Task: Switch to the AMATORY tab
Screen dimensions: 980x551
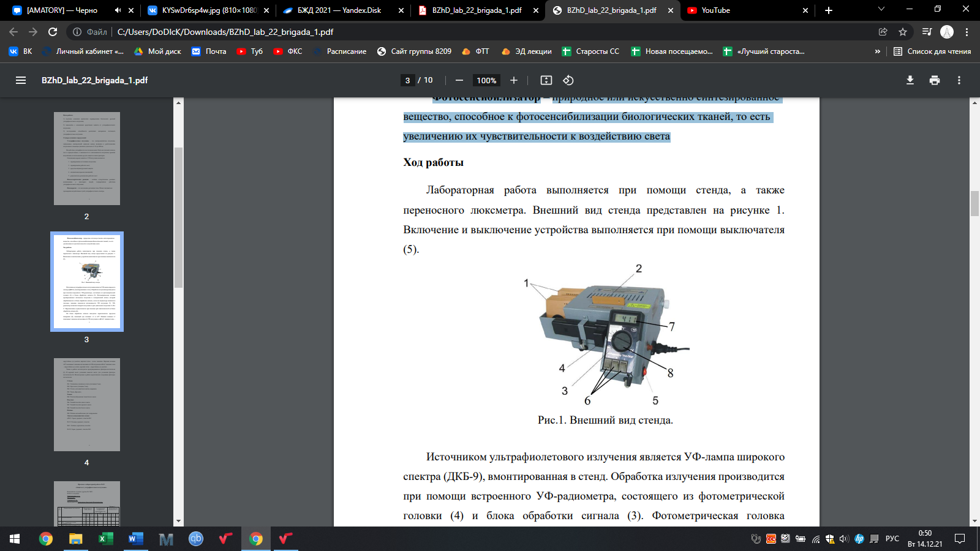Action: tap(73, 10)
